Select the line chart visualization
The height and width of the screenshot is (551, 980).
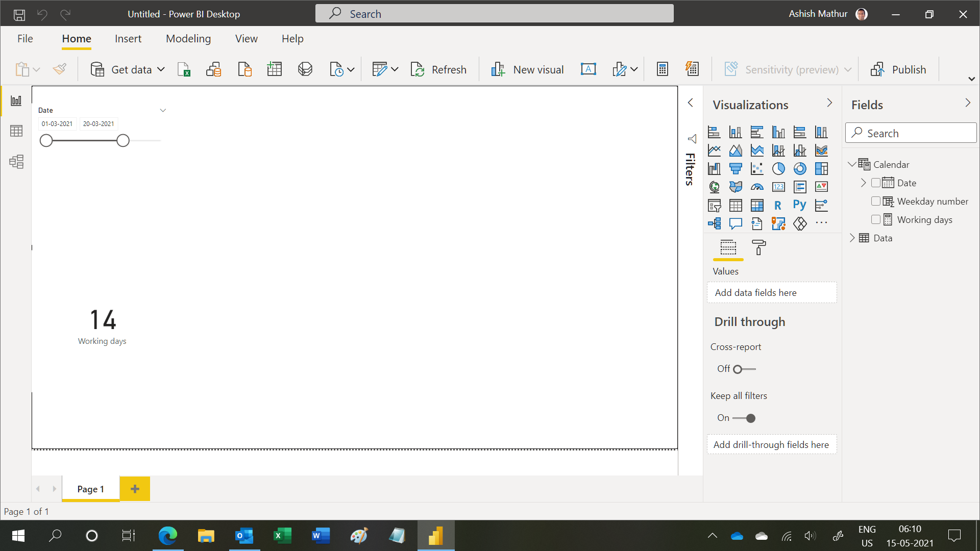tap(714, 150)
